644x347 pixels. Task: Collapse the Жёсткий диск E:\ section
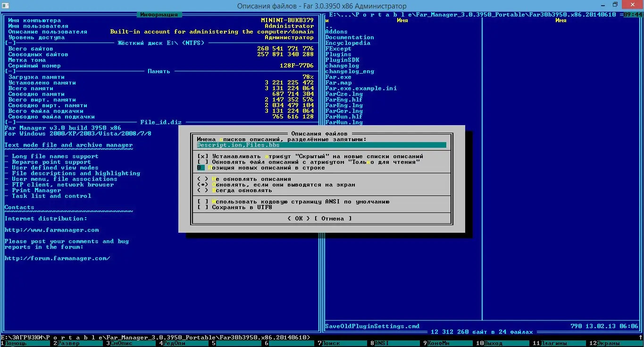(x=10, y=43)
